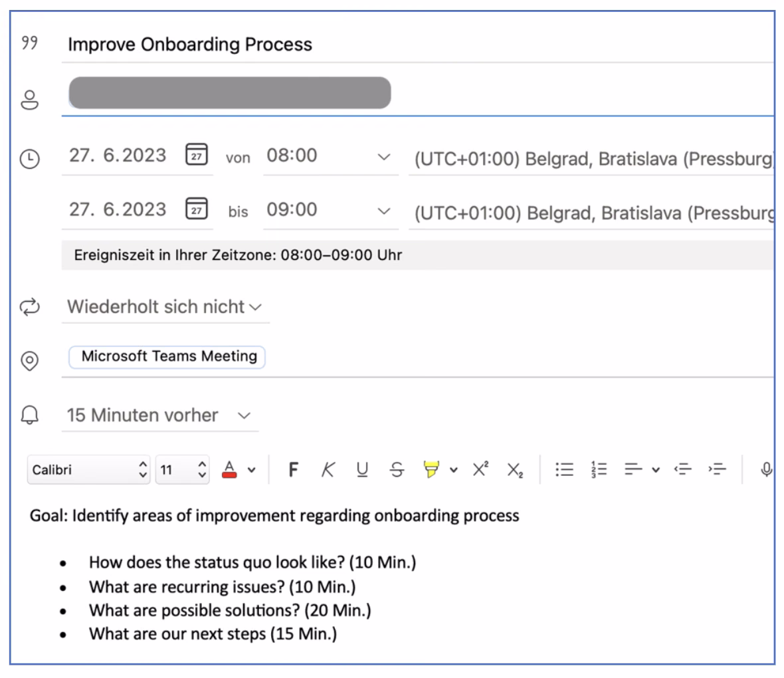Open the font color dropdown arrow

click(x=252, y=470)
